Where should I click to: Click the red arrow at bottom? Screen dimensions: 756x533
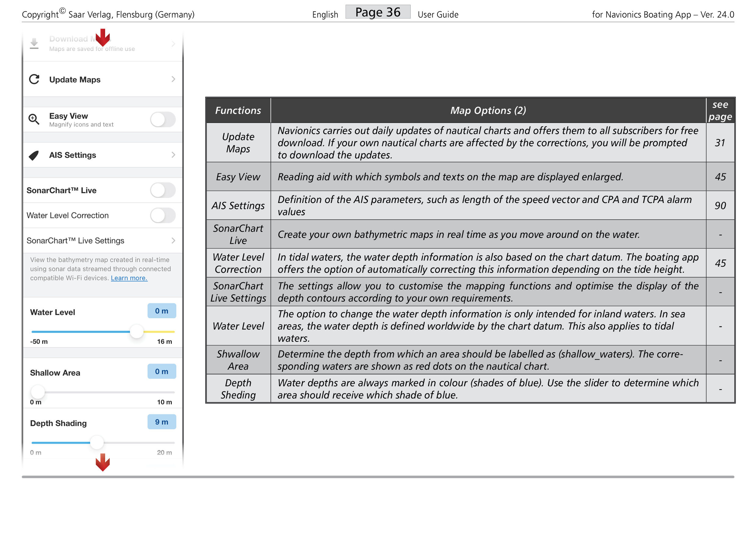tap(103, 462)
